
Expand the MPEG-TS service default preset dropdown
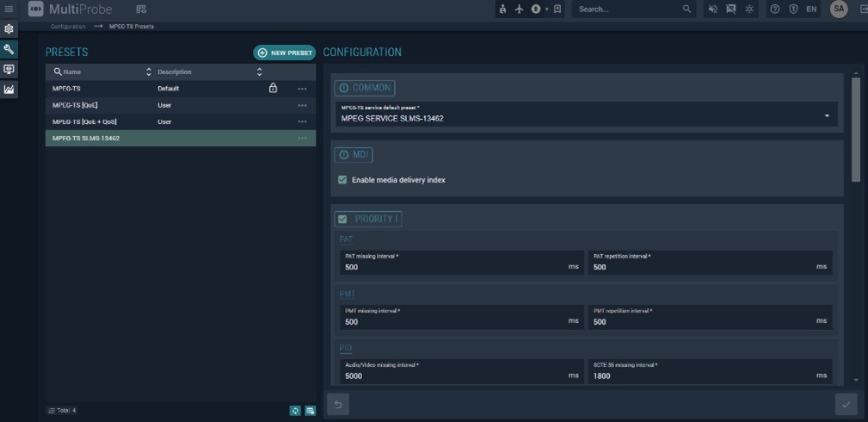(x=827, y=115)
